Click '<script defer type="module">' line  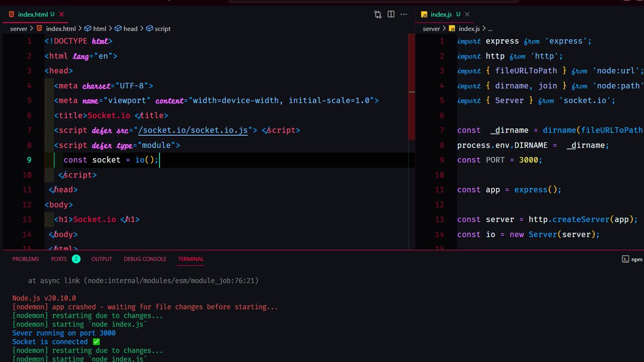[117, 145]
